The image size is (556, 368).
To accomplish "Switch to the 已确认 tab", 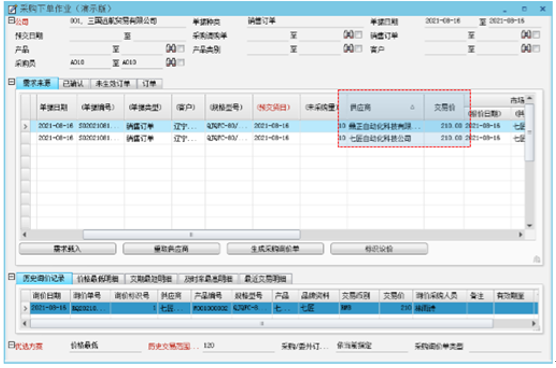I will coord(74,84).
